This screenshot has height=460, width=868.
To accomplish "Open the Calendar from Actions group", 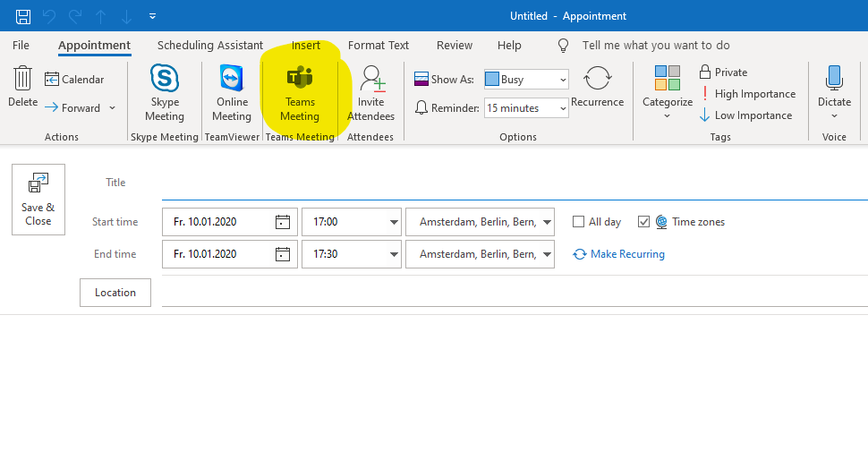I will [74, 79].
